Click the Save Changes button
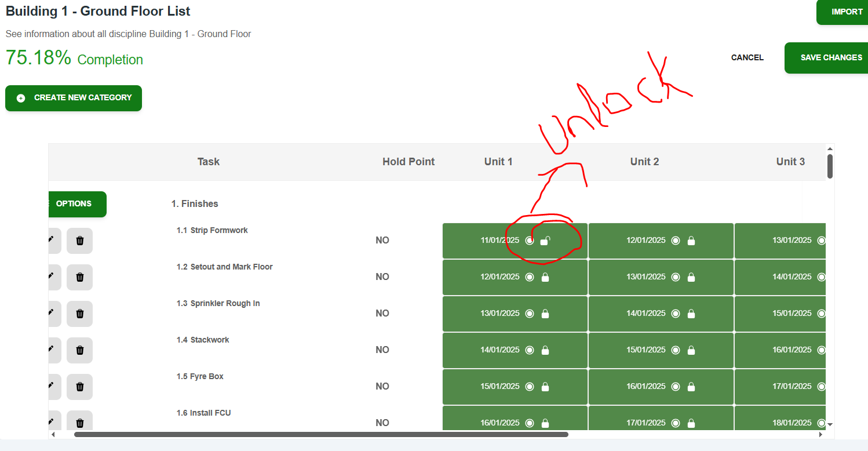Screen dimensions: 868x451 point(830,58)
